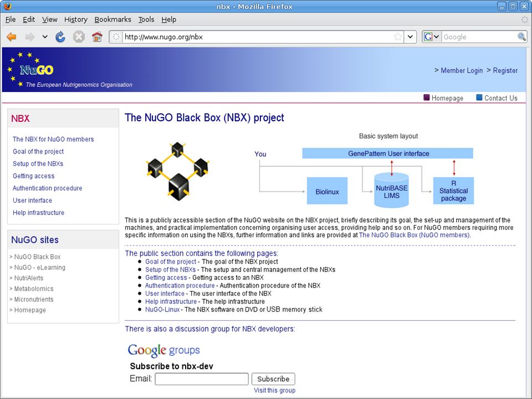
Task: Click the NutriAlerts site link
Action: click(x=28, y=278)
